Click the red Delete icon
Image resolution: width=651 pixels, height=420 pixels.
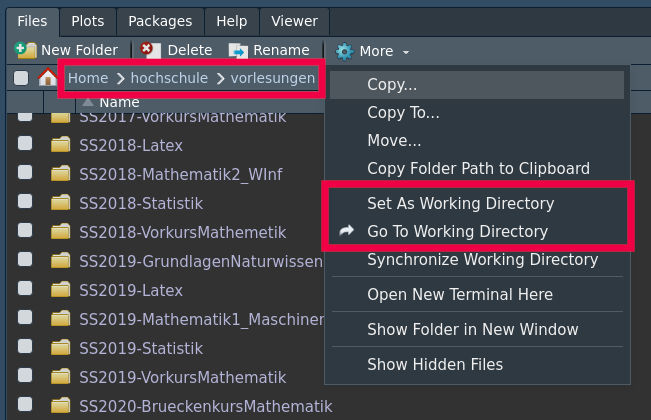(x=149, y=50)
